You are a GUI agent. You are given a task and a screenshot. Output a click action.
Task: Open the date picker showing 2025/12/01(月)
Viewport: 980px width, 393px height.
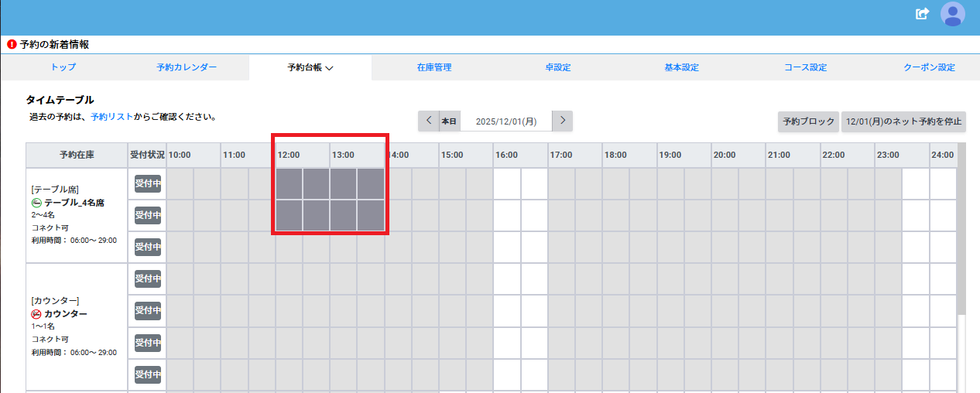point(505,121)
